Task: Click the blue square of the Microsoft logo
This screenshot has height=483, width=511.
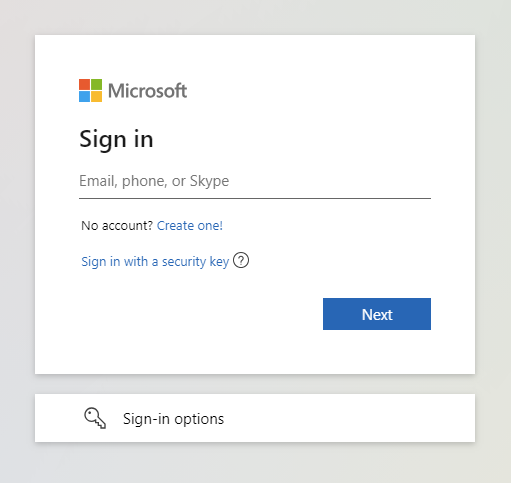Action: point(84,96)
